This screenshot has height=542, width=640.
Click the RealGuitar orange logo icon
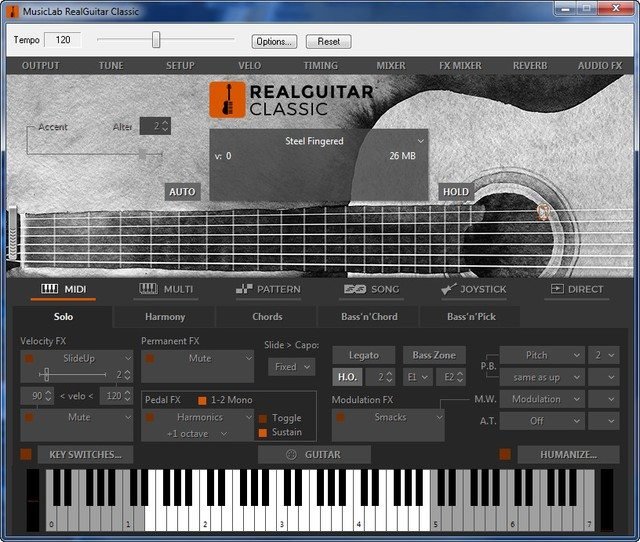227,100
